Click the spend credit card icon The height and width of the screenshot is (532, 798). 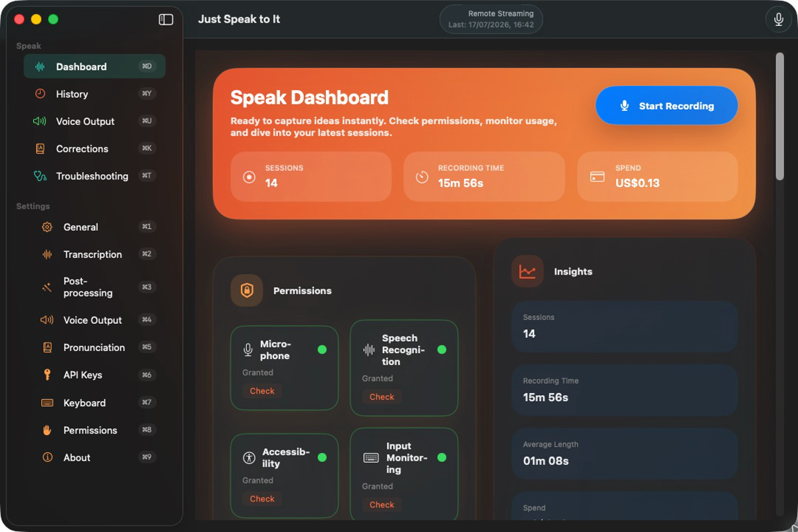pyautogui.click(x=597, y=177)
